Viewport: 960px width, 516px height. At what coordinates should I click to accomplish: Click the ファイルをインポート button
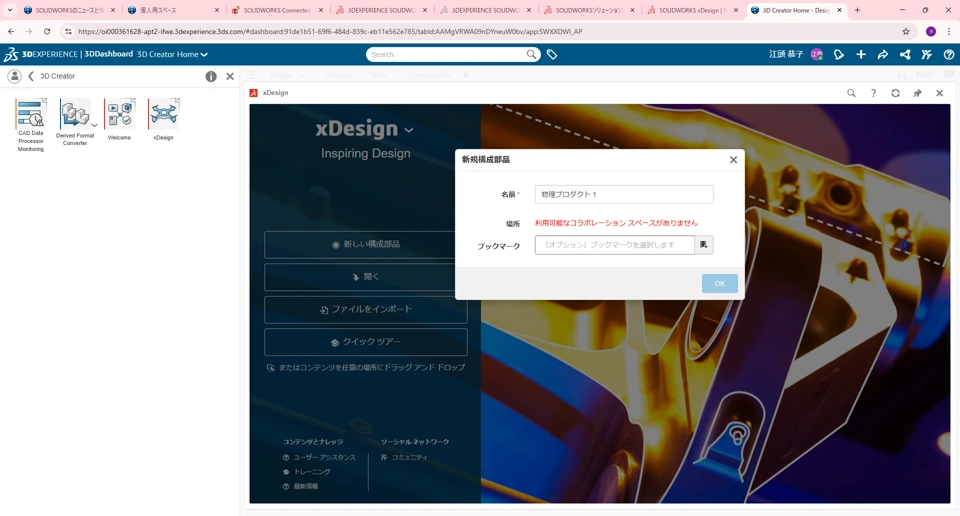coord(366,310)
